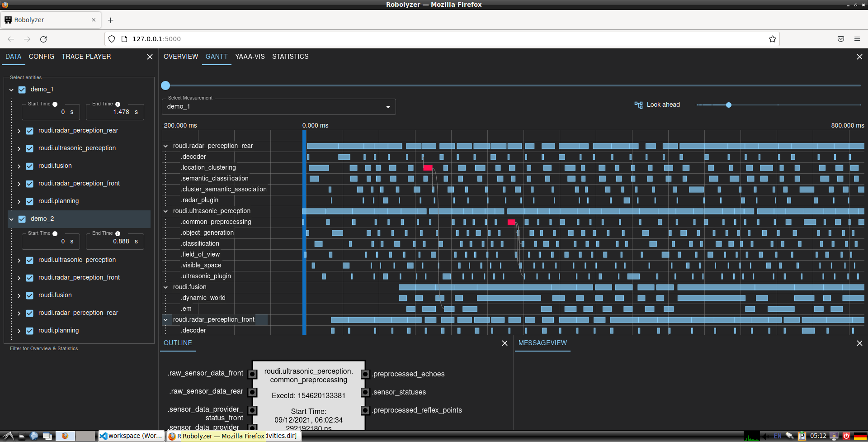The width and height of the screenshot is (868, 442).
Task: Expand roudi.radar_perception_rear under demo_1
Action: [x=19, y=131]
